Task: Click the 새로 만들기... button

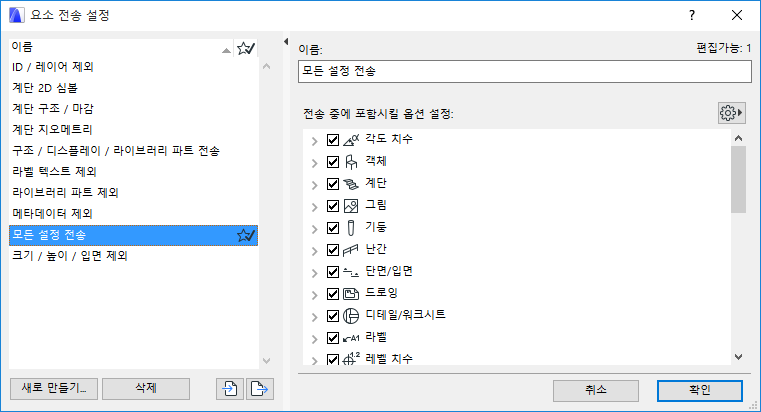Action: pyautogui.click(x=54, y=389)
